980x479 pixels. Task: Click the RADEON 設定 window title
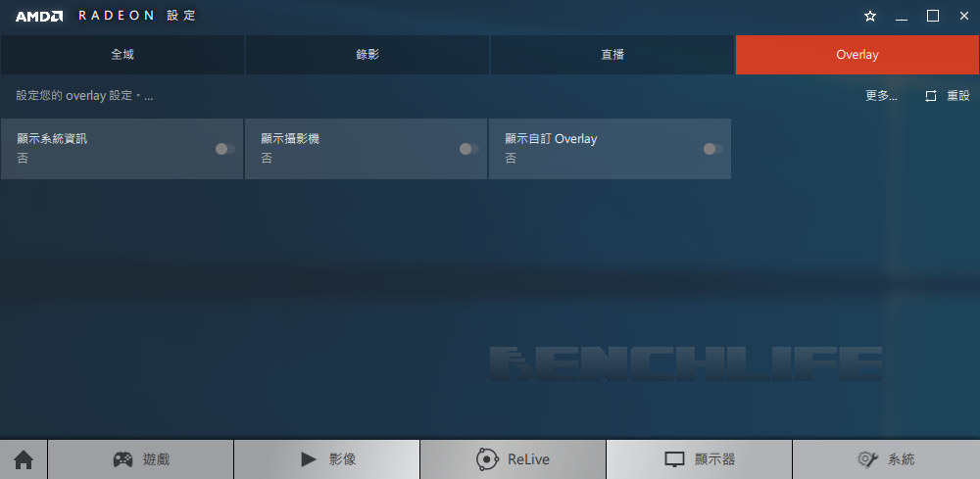click(137, 17)
